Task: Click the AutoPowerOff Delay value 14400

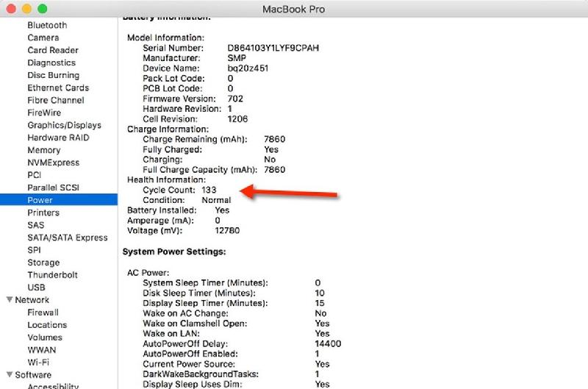Action: click(328, 343)
